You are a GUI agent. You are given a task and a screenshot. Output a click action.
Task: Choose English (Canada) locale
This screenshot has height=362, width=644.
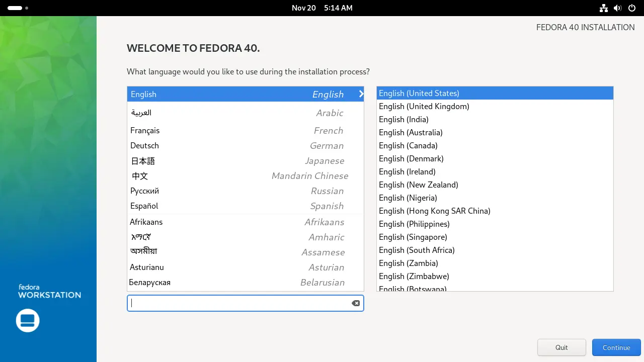click(408, 145)
